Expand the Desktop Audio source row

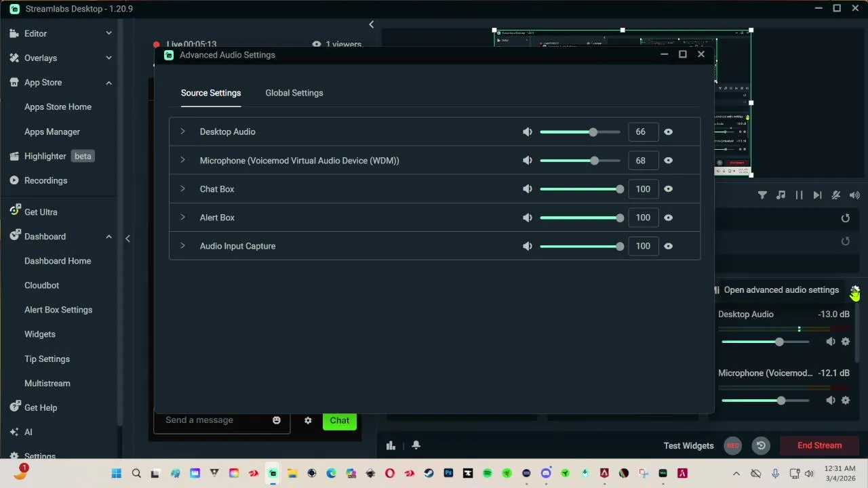pos(182,131)
